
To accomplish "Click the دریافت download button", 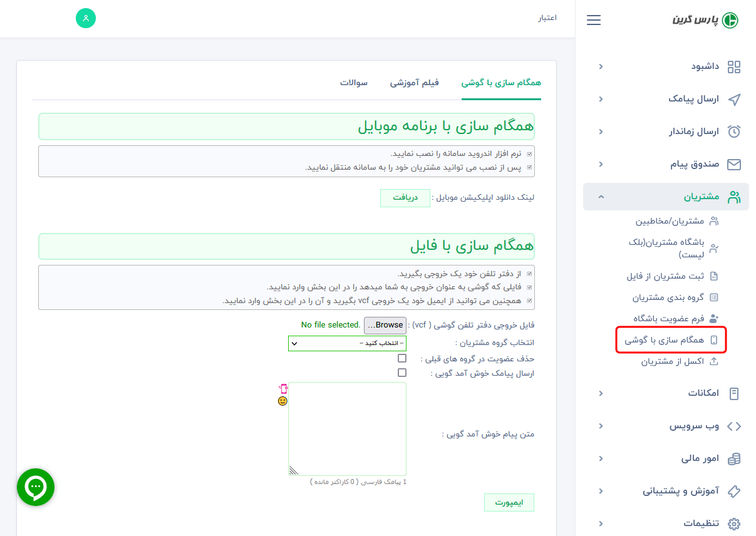I will (405, 197).
